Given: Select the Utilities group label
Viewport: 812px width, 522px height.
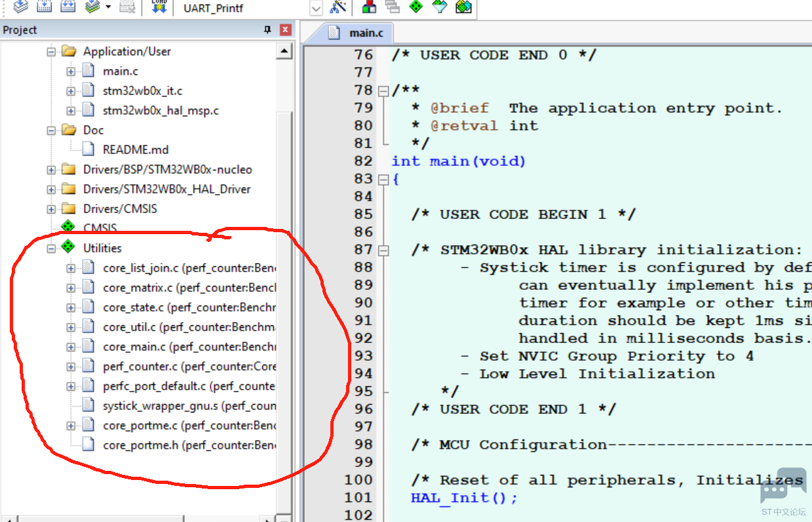Looking at the screenshot, I should [x=102, y=248].
